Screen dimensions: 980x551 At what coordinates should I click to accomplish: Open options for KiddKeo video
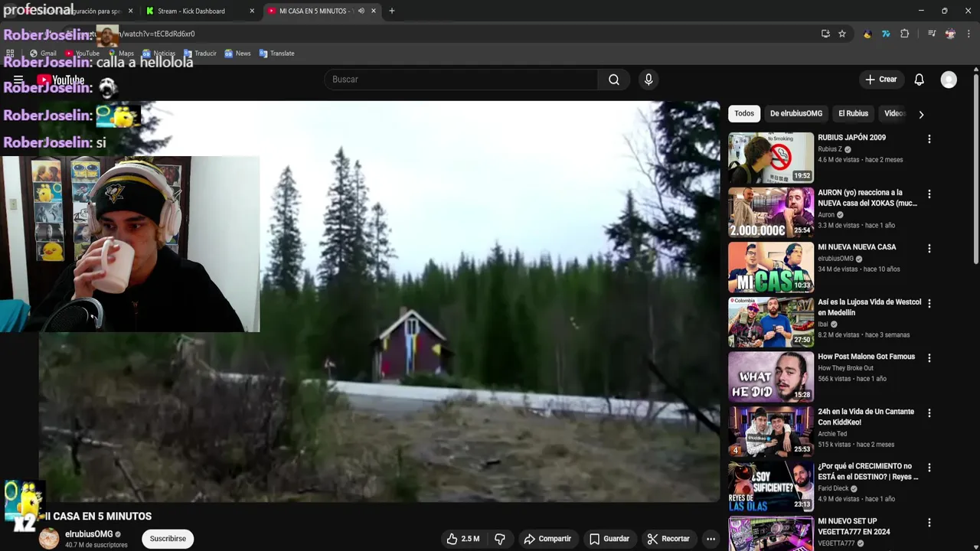(929, 413)
